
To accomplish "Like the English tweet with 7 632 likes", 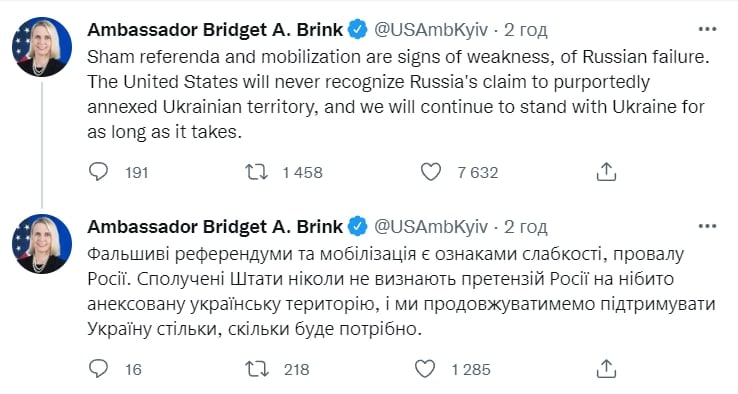I will pos(431,172).
